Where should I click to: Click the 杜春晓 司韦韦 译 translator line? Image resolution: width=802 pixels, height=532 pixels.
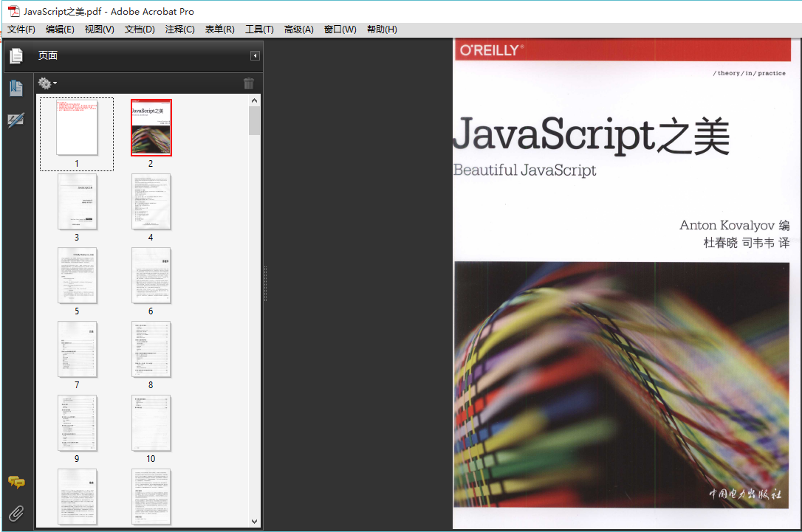747,243
